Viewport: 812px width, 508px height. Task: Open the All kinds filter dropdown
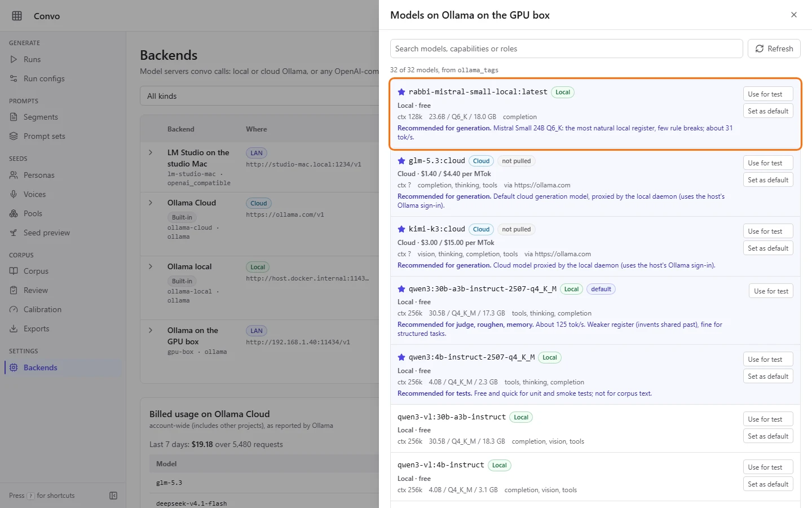[259, 96]
